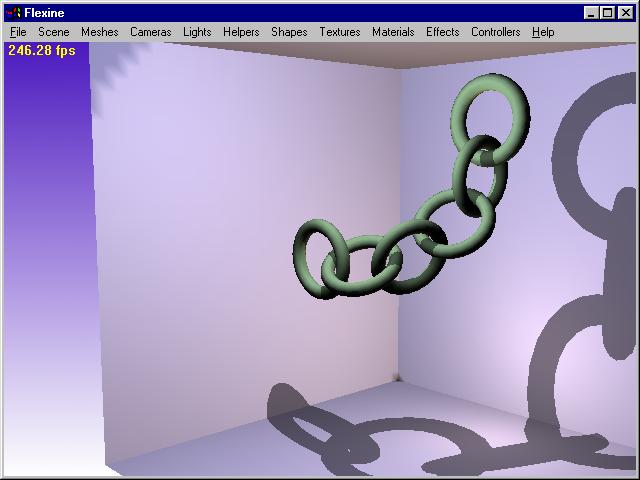The height and width of the screenshot is (480, 640).
Task: Open the Cameras menu
Action: (x=151, y=32)
